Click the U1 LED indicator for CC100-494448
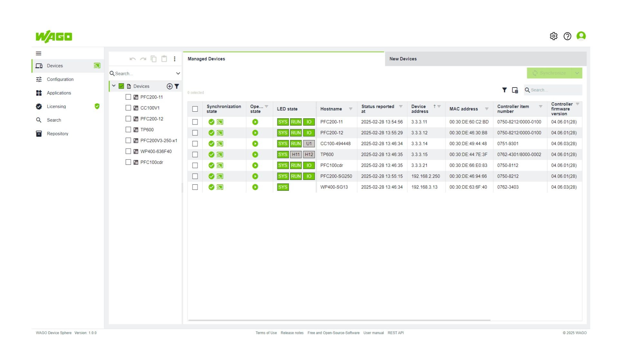The image size is (644, 362). click(x=309, y=144)
